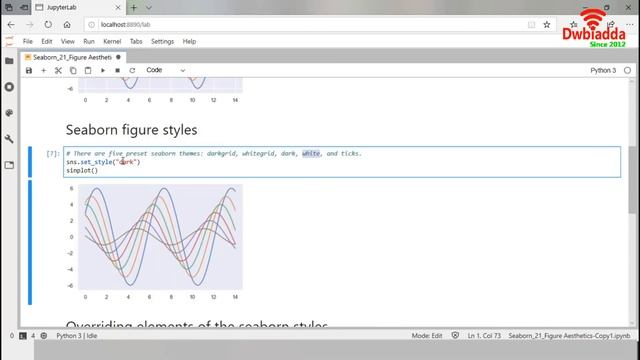Set tabs aside icon in browser title bar
Viewport: 640px width, 360px height.
24,7
